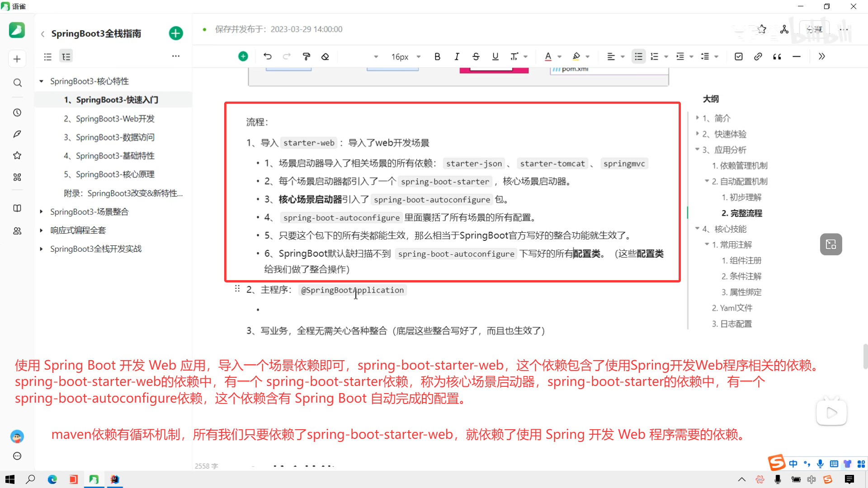868x488 pixels.
Task: Expand the SpringBoot3-场景整合 tree node
Action: pyautogui.click(x=41, y=212)
